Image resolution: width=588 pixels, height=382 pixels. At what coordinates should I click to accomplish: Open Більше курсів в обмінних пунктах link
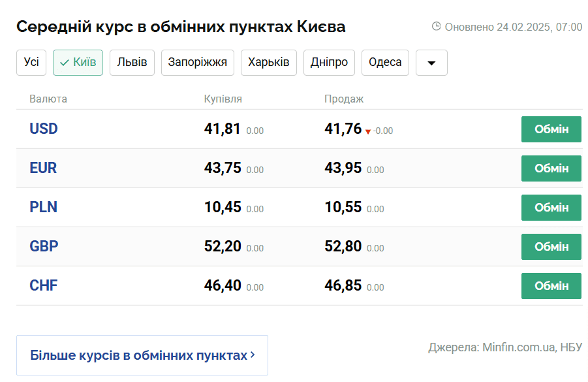[142, 355]
